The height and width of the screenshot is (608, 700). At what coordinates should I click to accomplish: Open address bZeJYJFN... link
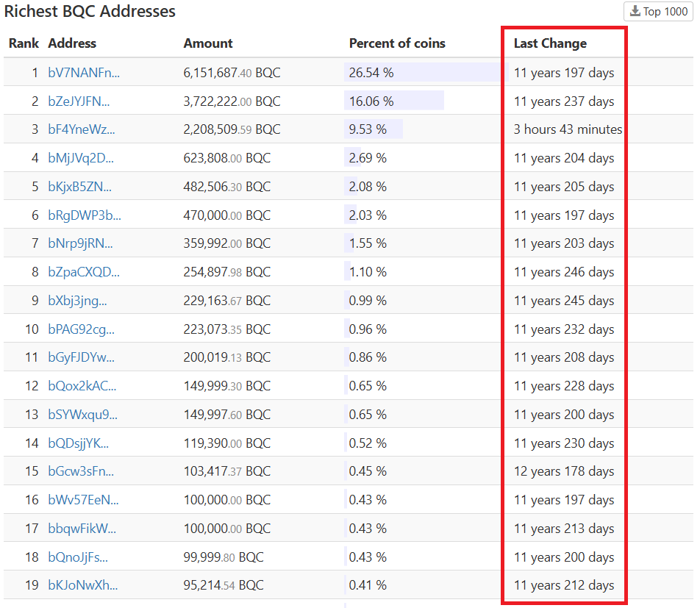[79, 101]
